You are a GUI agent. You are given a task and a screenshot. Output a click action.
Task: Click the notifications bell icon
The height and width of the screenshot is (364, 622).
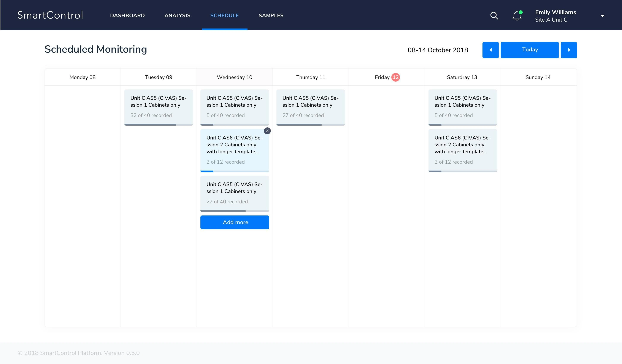point(517,16)
